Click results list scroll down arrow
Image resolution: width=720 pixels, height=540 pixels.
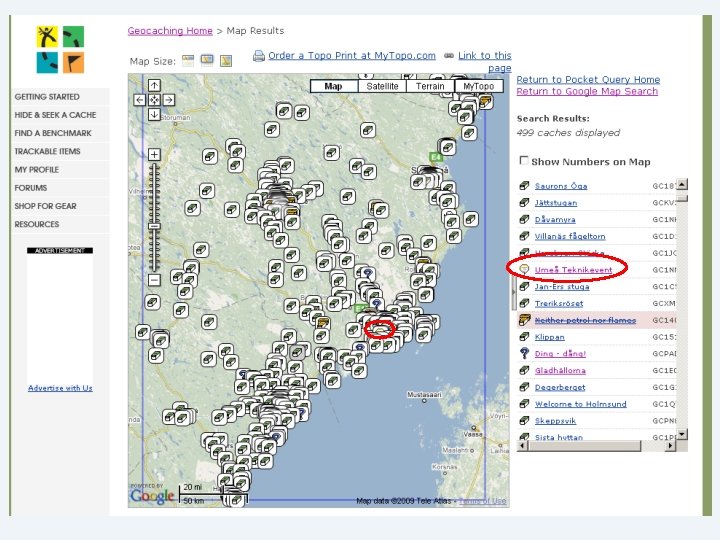click(682, 434)
